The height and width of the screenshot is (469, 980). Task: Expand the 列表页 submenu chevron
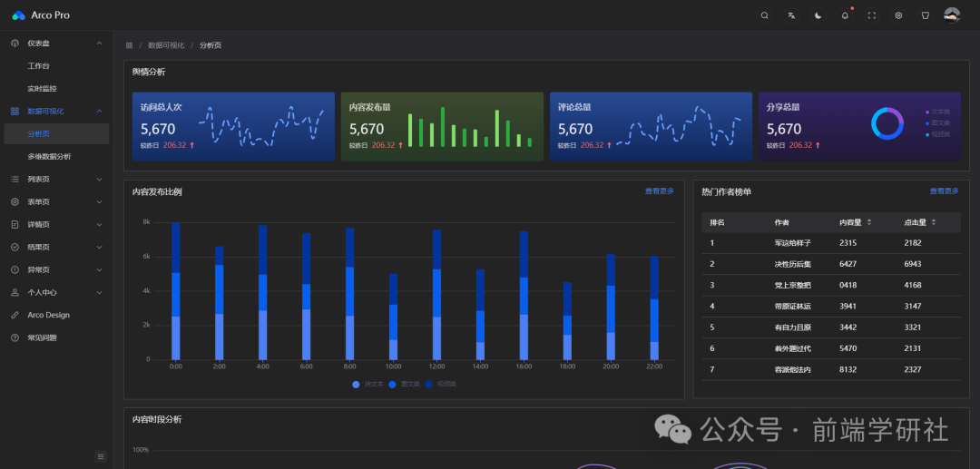click(x=100, y=180)
